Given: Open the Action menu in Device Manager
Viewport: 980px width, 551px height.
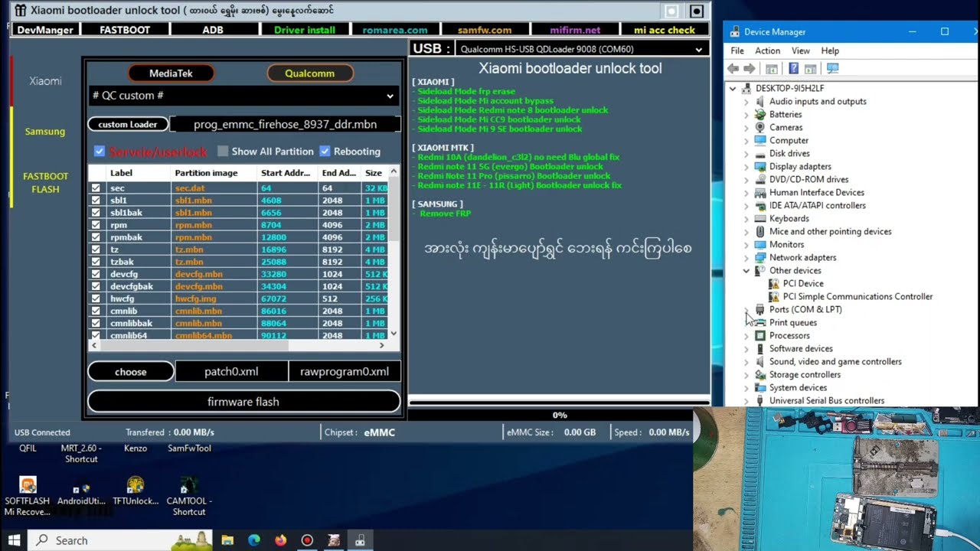Looking at the screenshot, I should [768, 51].
